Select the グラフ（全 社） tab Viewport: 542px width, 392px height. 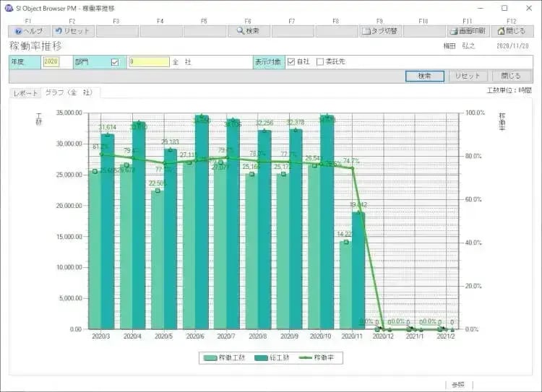[x=69, y=93]
